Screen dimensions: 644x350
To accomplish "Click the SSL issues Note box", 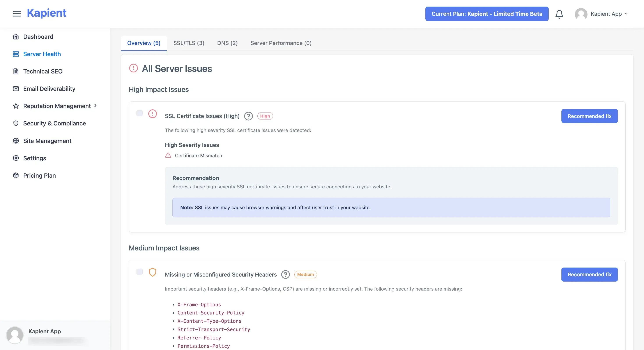I will click(391, 207).
